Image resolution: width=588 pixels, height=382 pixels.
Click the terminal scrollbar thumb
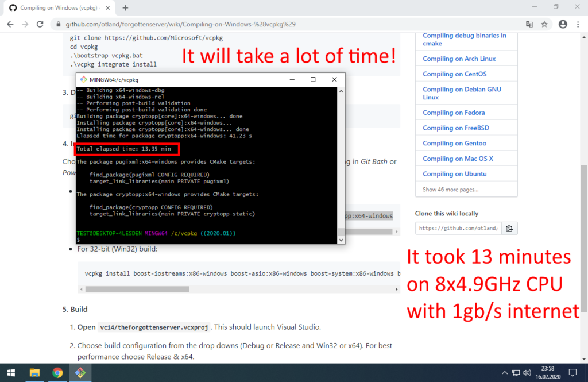pyautogui.click(x=341, y=231)
